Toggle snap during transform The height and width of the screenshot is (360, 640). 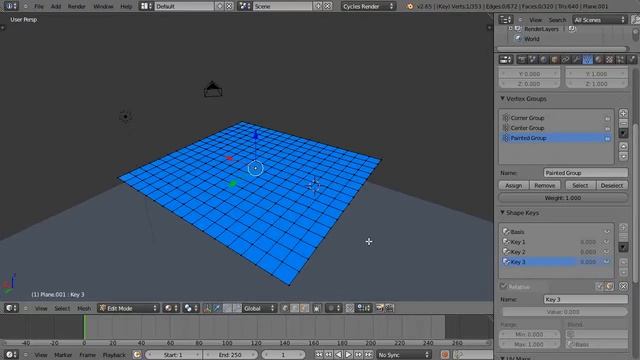tap(350, 308)
